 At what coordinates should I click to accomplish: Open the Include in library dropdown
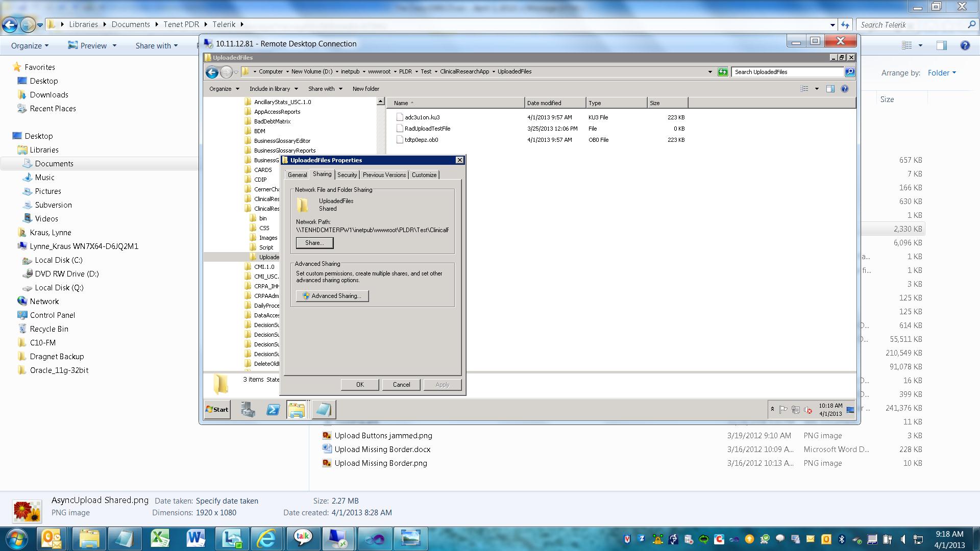(x=274, y=89)
